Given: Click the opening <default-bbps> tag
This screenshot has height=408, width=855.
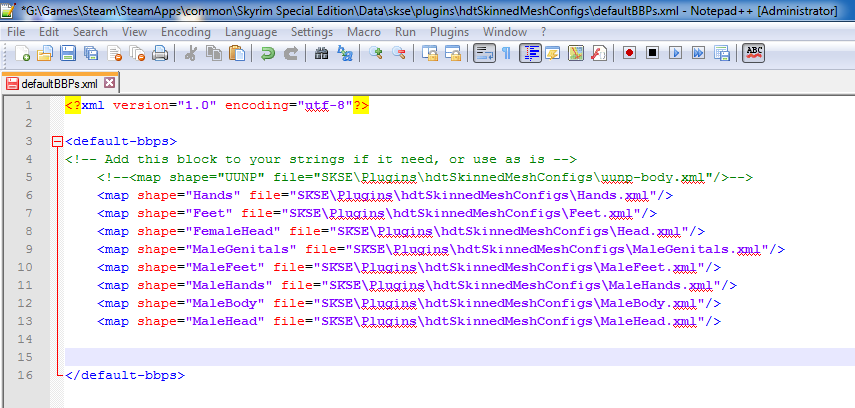Looking at the screenshot, I should click(x=121, y=141).
